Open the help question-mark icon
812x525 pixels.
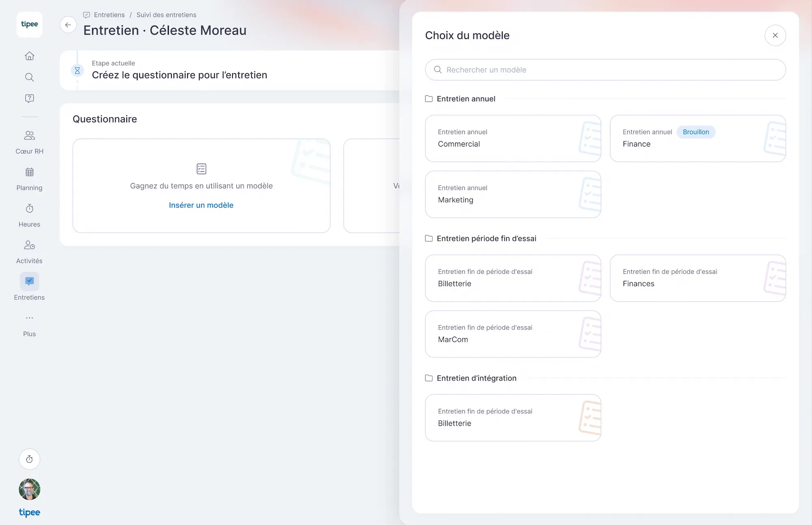point(29,98)
